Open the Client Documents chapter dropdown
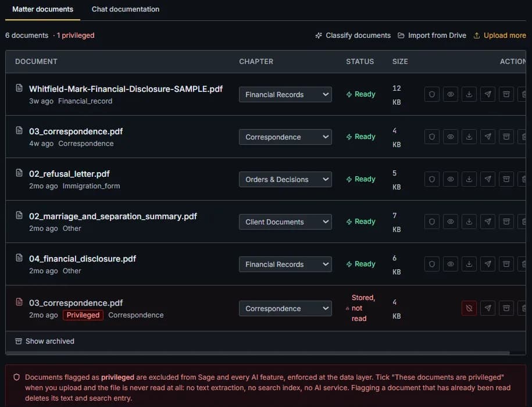The width and height of the screenshot is (532, 407). [285, 222]
